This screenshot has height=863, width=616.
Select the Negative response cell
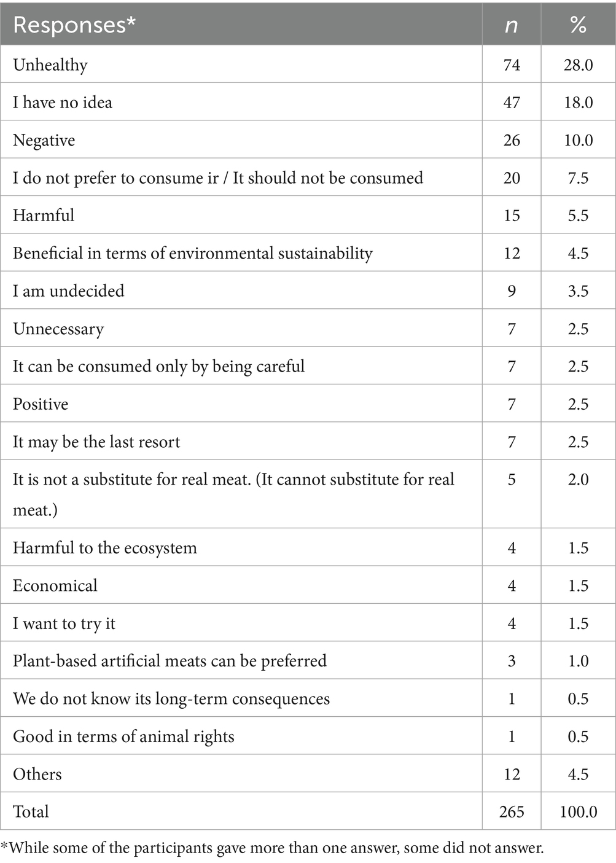tap(44, 140)
